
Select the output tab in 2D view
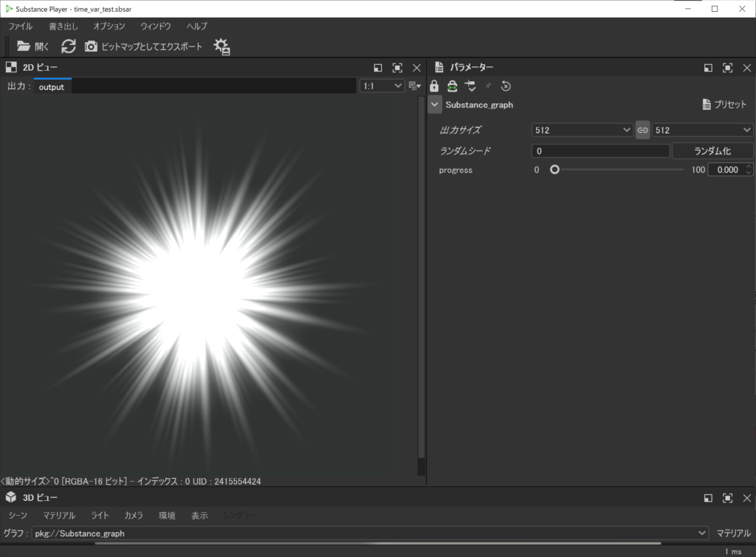pos(52,86)
